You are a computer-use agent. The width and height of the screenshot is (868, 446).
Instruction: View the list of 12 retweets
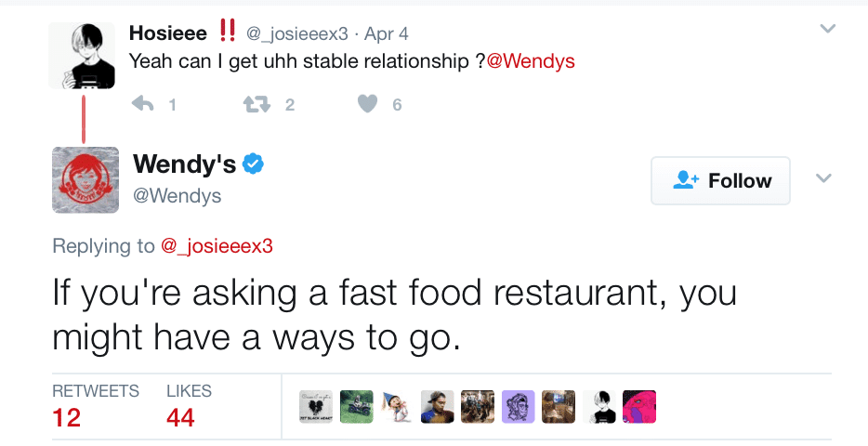[67, 417]
